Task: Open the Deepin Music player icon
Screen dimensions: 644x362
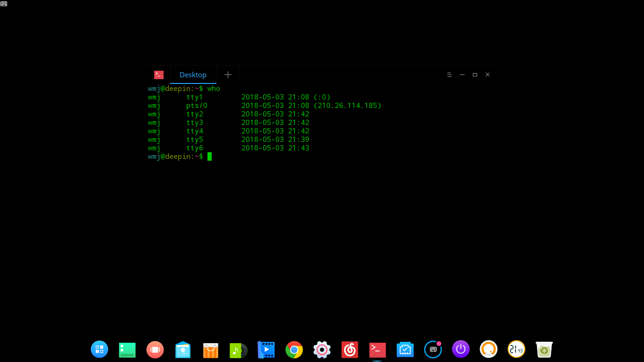Action: pos(238,350)
